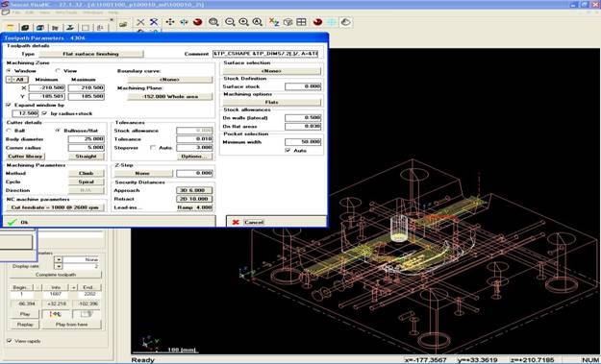Select the Window machining zone radio button
The height and width of the screenshot is (364, 601).
(x=9, y=71)
